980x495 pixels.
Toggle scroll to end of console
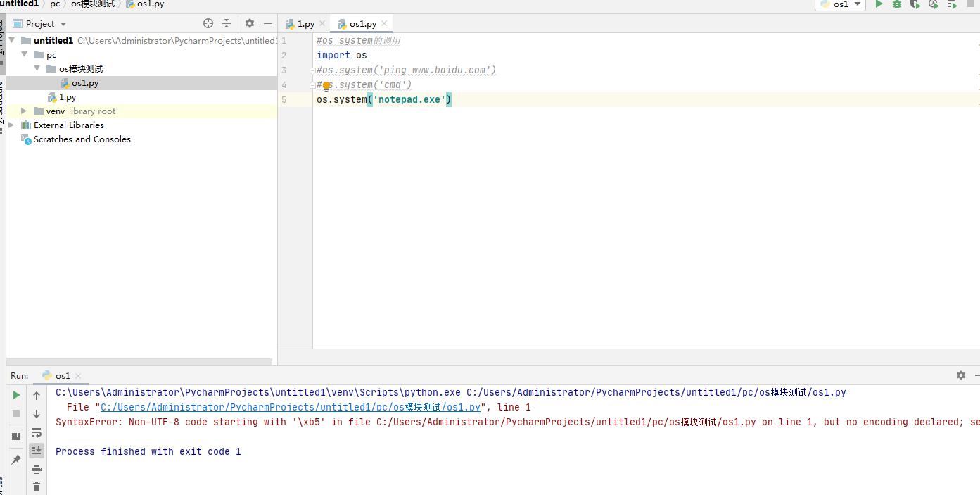(x=37, y=450)
